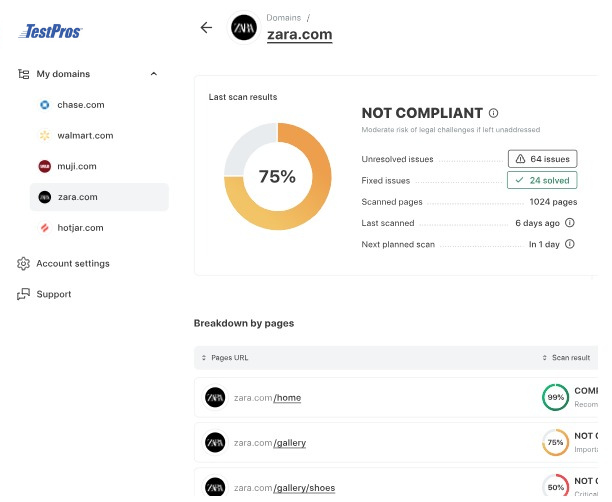Open the 64 issues button
Image resolution: width=612 pixels, height=502 pixels.
pyautogui.click(x=543, y=159)
